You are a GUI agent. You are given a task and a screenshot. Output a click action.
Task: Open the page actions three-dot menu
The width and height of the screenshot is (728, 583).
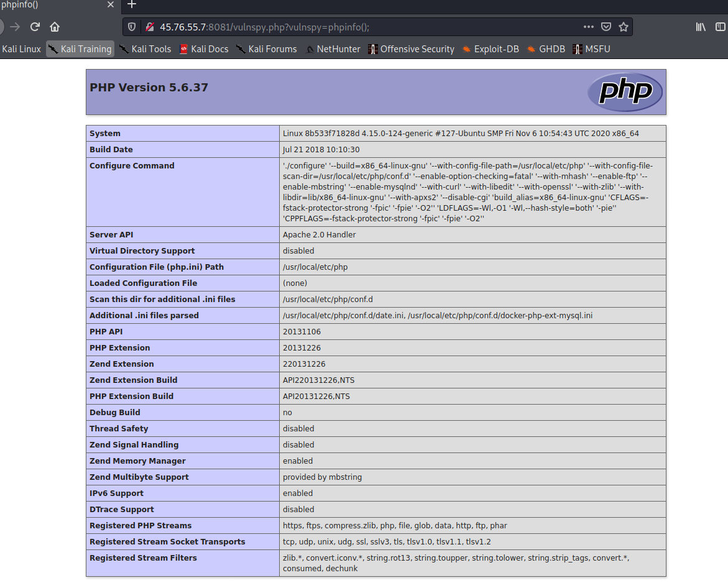[589, 27]
